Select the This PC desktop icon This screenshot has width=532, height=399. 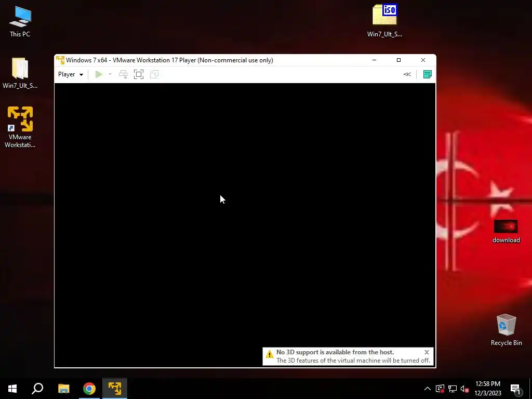pyautogui.click(x=20, y=22)
